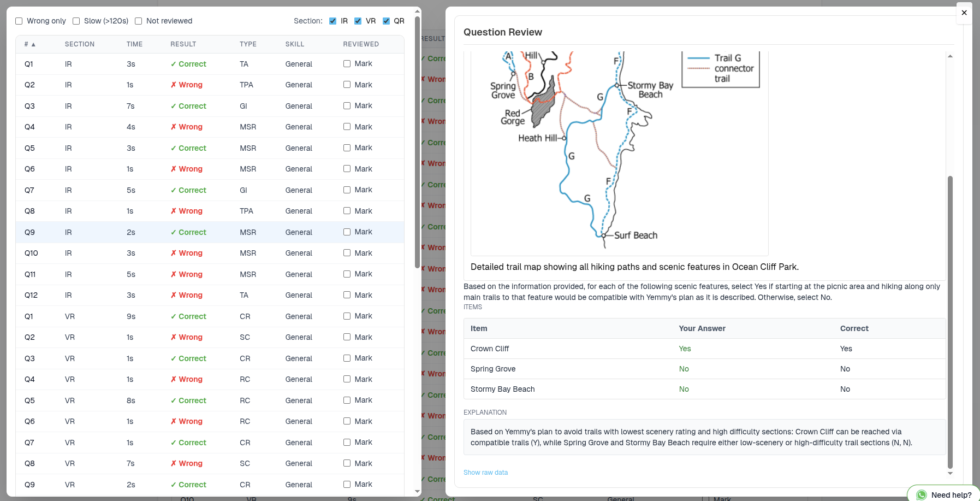Mark IR Q9 as reviewed

[x=347, y=232]
